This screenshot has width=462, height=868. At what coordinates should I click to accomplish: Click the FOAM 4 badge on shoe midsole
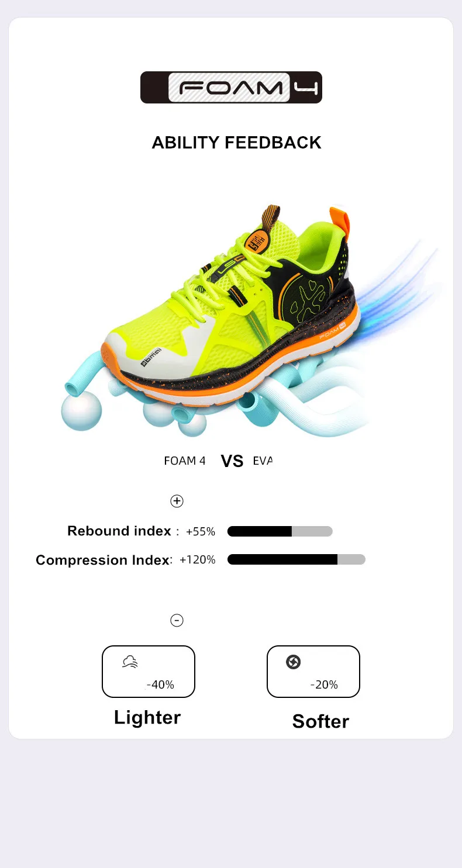[334, 337]
